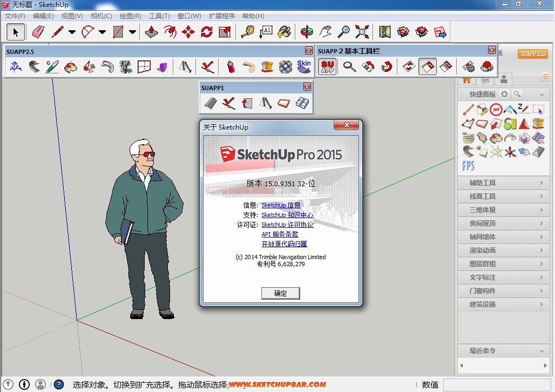Click the FPS icon in quick panel
The height and width of the screenshot is (392, 555).
tap(468, 166)
